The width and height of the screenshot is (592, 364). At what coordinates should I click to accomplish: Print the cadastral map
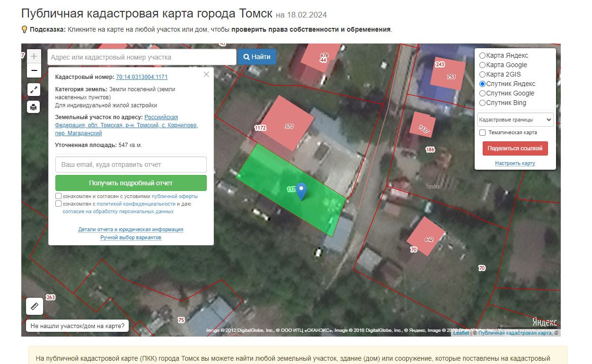(34, 107)
